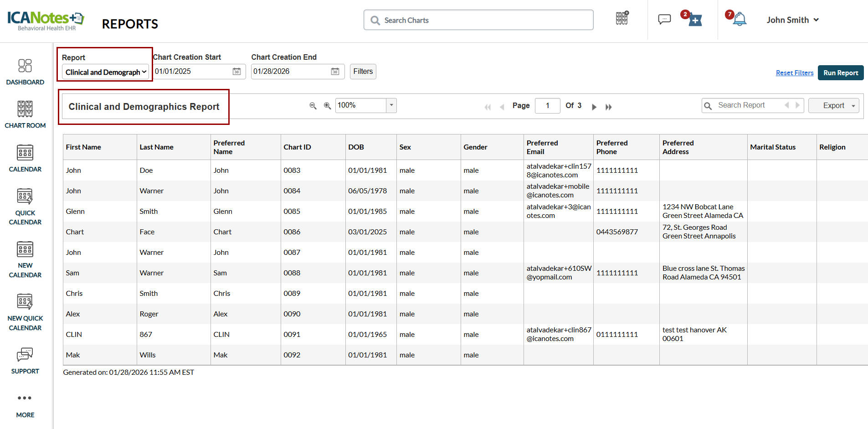Open the chart room icon in top header
The image size is (868, 429).
[622, 19]
